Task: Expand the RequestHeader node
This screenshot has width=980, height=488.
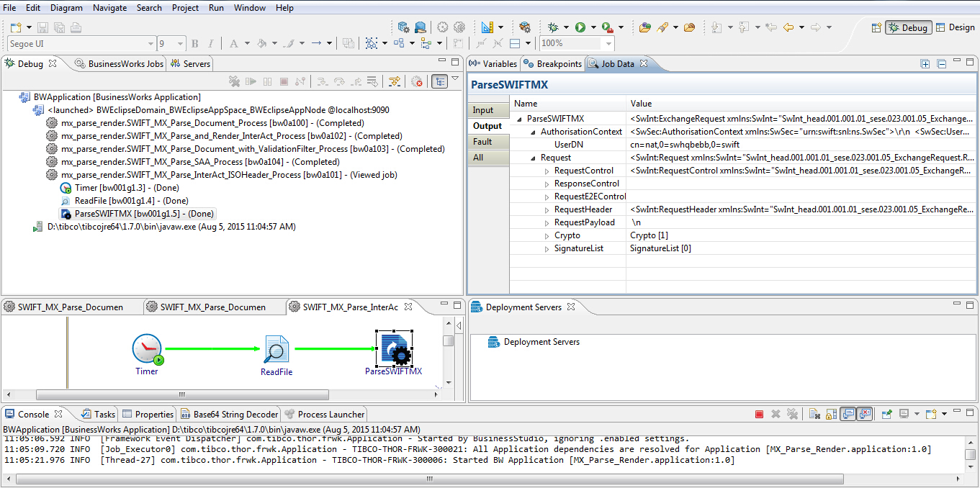Action: tap(547, 209)
